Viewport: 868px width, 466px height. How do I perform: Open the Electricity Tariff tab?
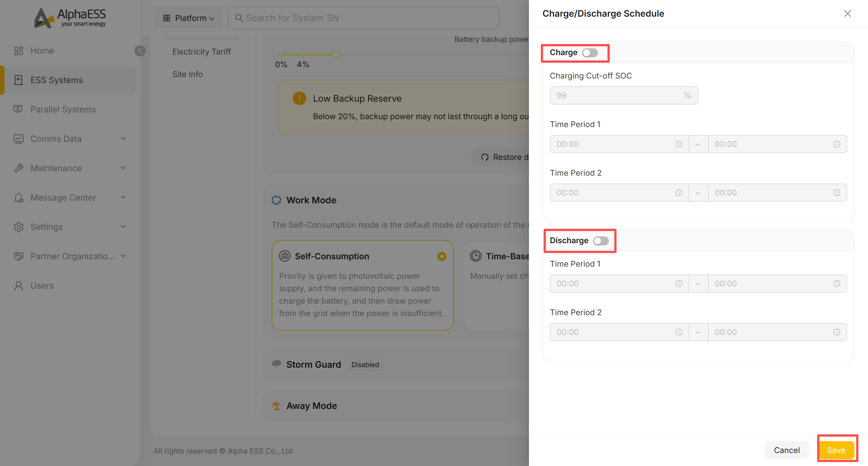[201, 52]
